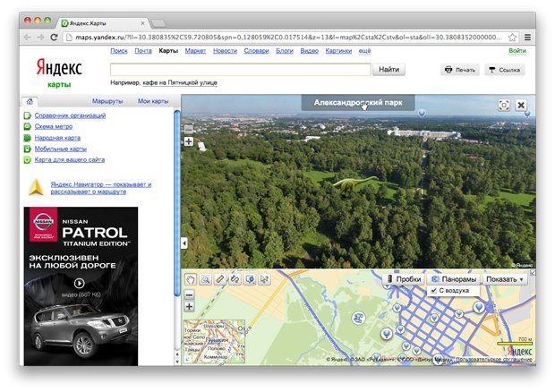Toggle the С воздуха checkbox
This screenshot has width=555, height=392.
434,291
